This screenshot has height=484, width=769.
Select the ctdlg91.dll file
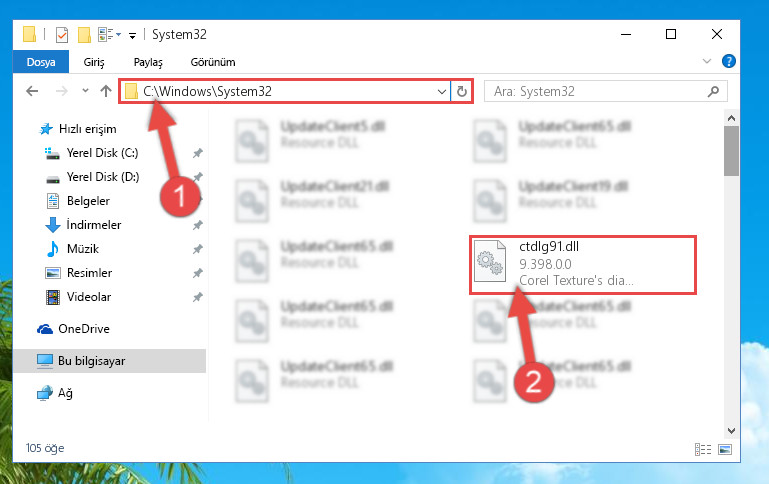pyautogui.click(x=583, y=264)
